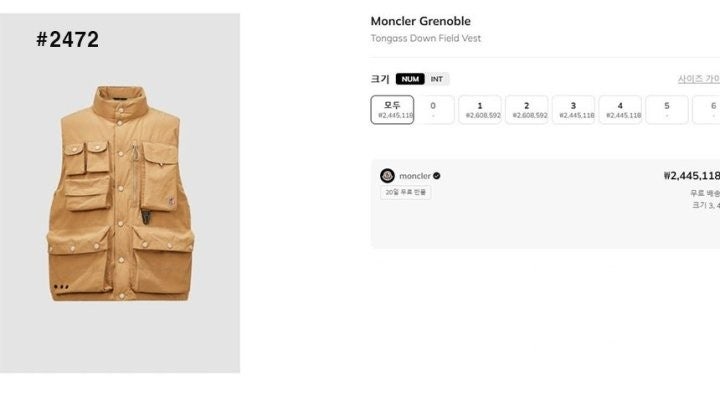Select size 0
720x412 pixels.
433,110
